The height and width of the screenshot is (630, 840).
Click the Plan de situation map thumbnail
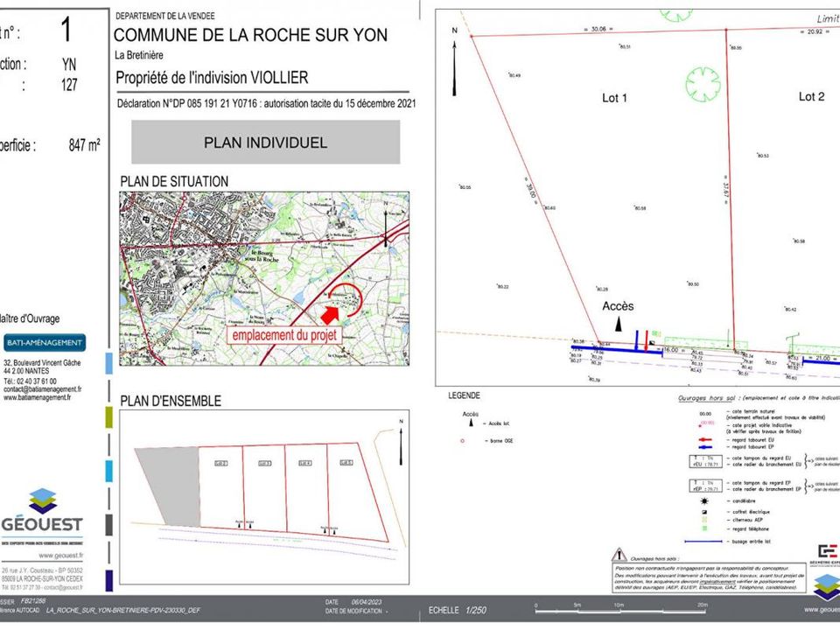(x=264, y=278)
